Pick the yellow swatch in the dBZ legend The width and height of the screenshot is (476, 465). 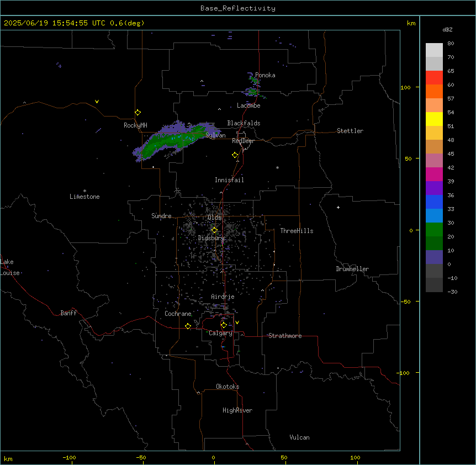tap(434, 119)
